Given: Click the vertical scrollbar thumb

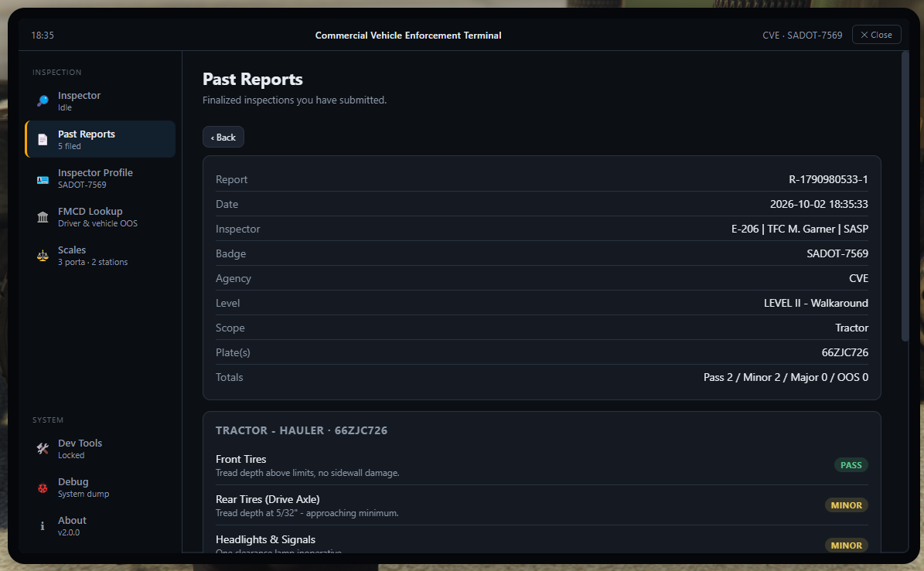Looking at the screenshot, I should (x=905, y=196).
